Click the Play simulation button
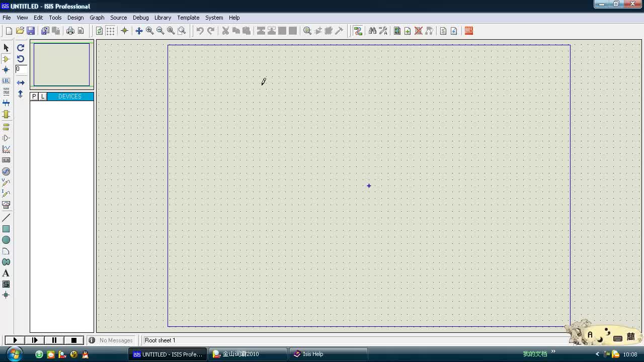Screen dimensions: 644x362 [x=15, y=340]
